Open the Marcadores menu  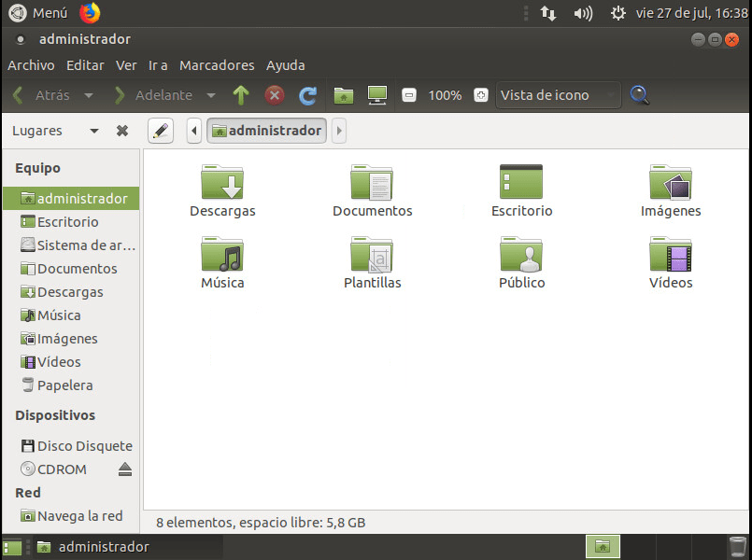click(217, 65)
